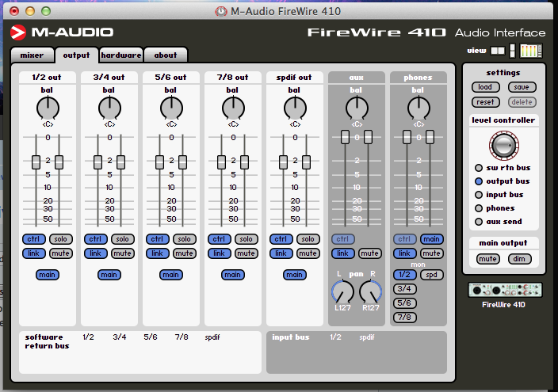Click the dim main output button
Image resolution: width=558 pixels, height=392 pixels.
tap(520, 259)
